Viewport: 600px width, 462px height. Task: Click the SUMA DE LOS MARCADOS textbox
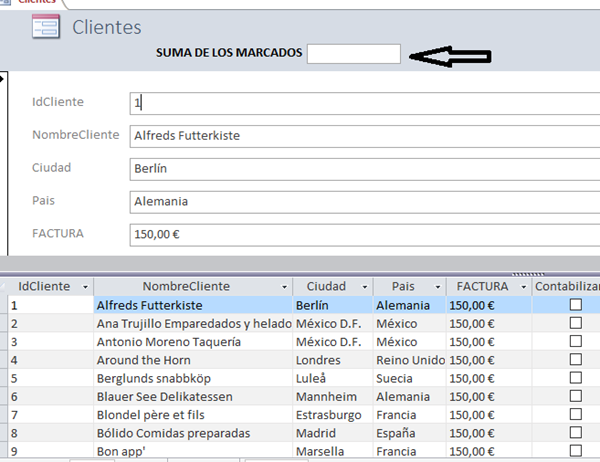pyautogui.click(x=354, y=54)
